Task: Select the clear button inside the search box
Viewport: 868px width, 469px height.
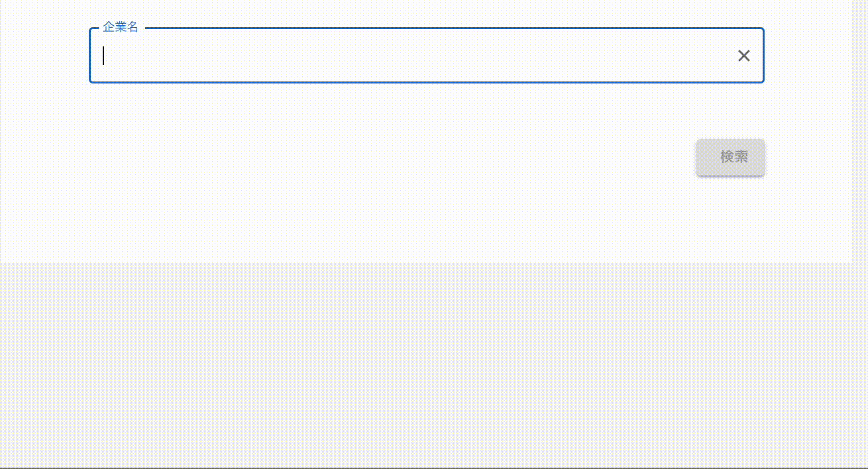Action: click(743, 56)
